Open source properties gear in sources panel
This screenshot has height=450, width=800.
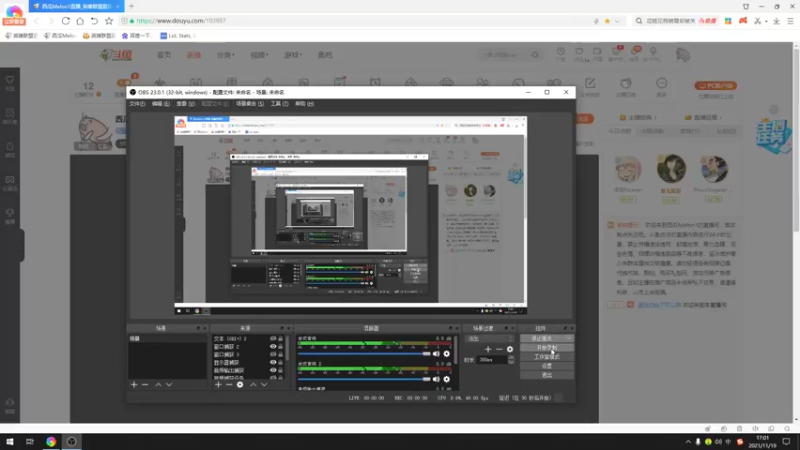(x=240, y=385)
